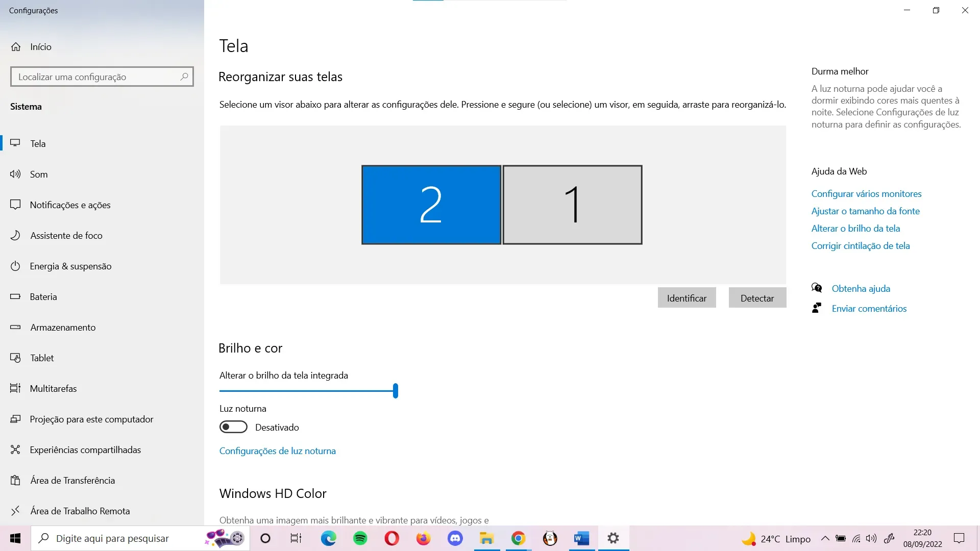Screen dimensions: 980x551
Task: Click the Projeção para este computador icon
Action: coord(15,419)
